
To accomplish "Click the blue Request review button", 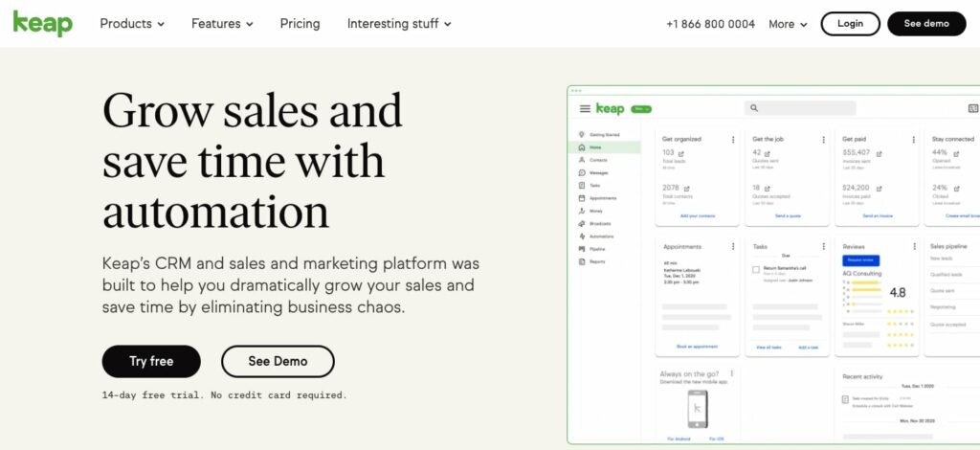I will (x=860, y=260).
